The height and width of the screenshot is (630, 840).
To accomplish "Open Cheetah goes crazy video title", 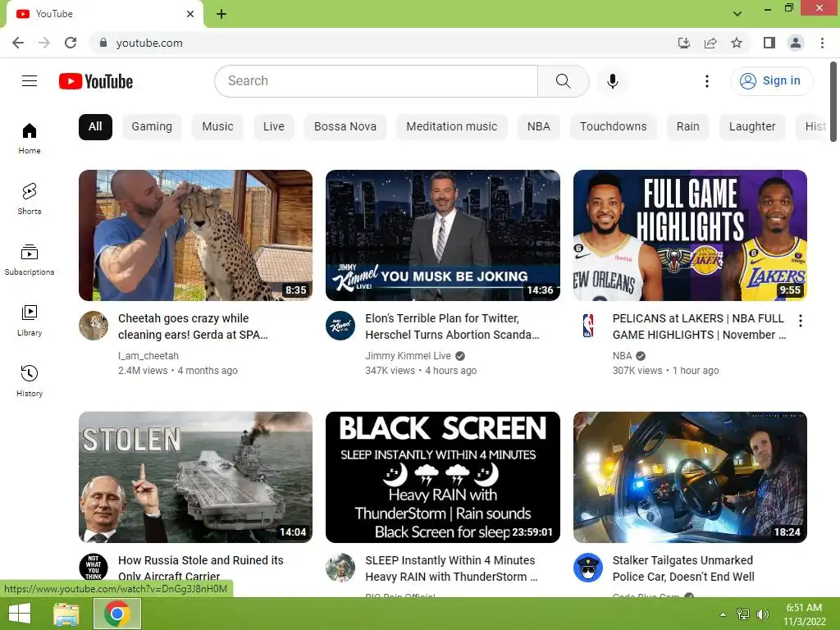I will (x=193, y=326).
